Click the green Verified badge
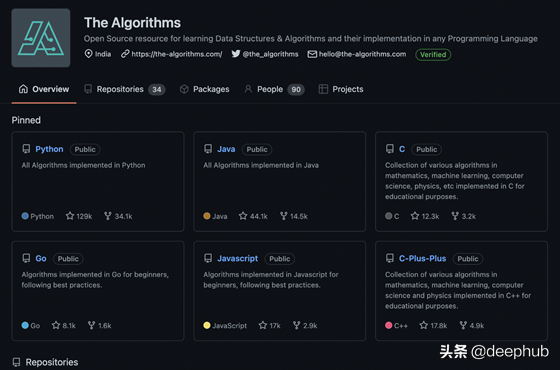The image size is (560, 370). pyautogui.click(x=433, y=55)
